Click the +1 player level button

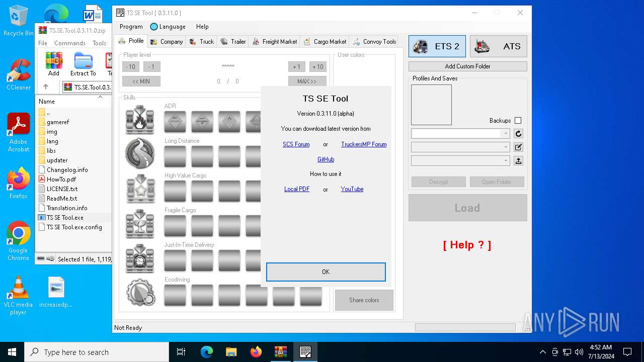(x=297, y=66)
